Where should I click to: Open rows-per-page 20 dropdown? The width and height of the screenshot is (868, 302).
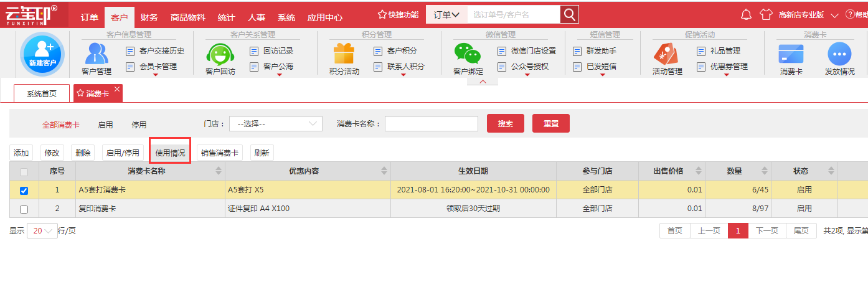(x=42, y=231)
